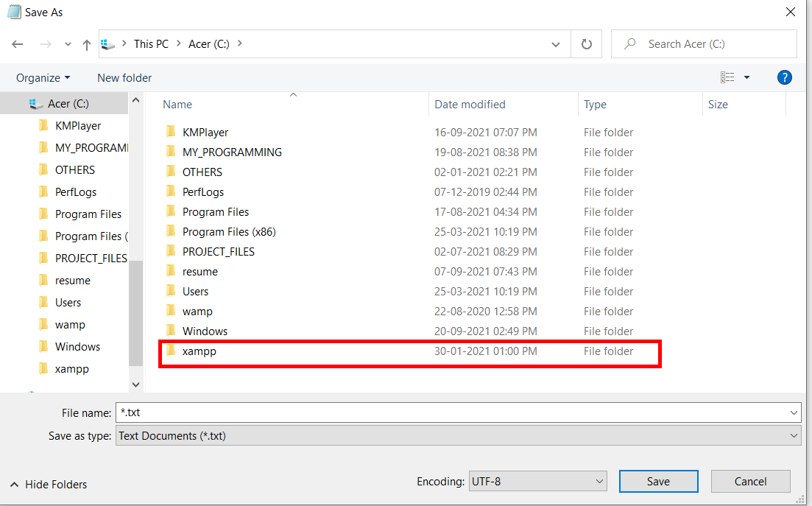Screen dimensions: 812x506
Task: Click the search magnifier in Search Acer
Action: pyautogui.click(x=629, y=44)
